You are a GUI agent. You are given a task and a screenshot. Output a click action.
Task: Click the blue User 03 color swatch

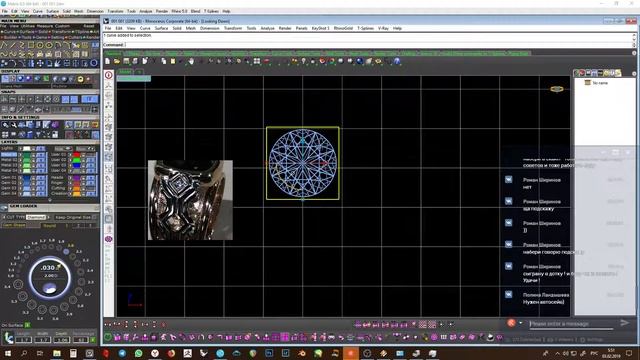[76, 166]
